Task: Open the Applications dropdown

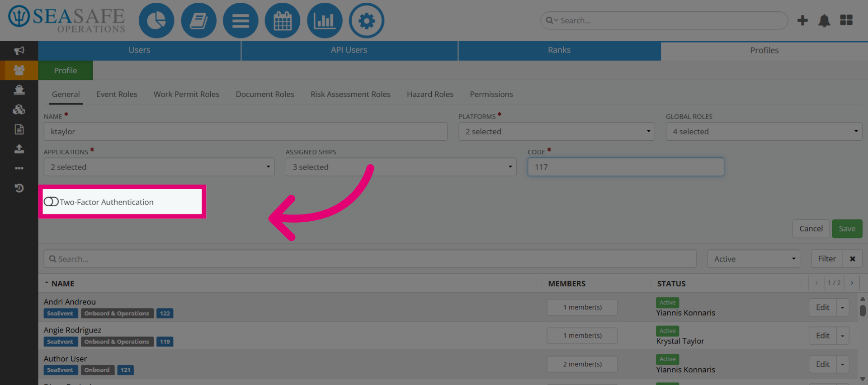Action: tap(159, 167)
